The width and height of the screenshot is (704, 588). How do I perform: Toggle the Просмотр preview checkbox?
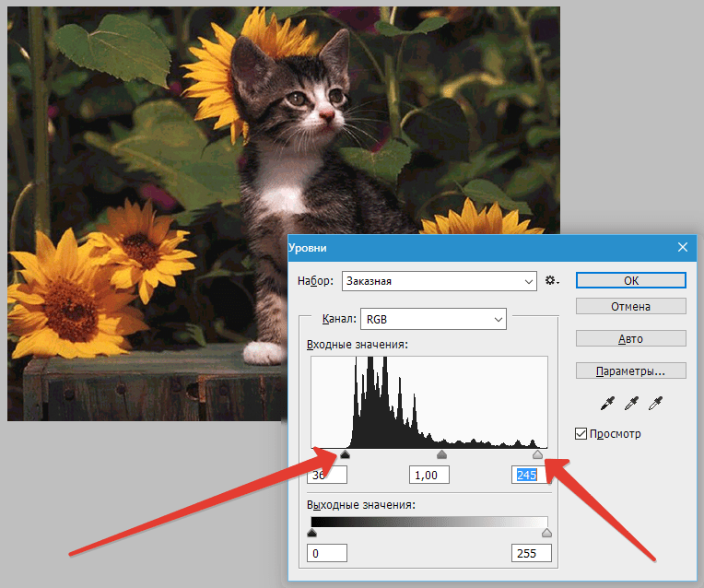[581, 433]
